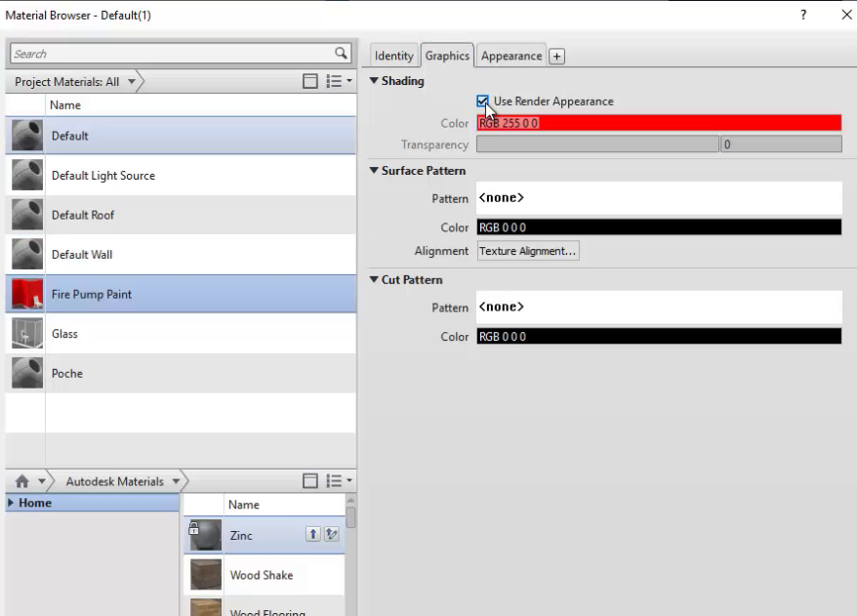
Task: Click the red shading color swatch
Action: 659,123
